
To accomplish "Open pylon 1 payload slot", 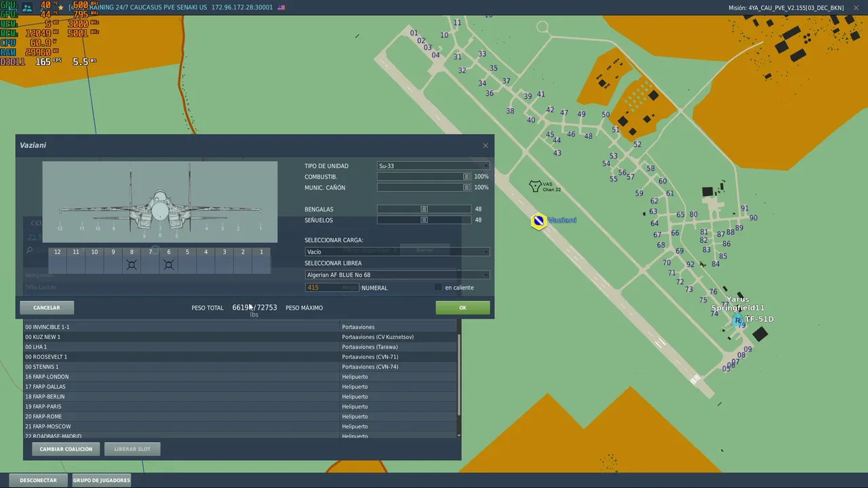I will click(261, 260).
